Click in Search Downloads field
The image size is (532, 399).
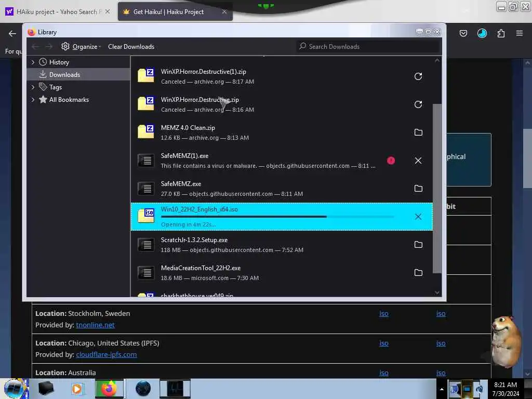368,46
